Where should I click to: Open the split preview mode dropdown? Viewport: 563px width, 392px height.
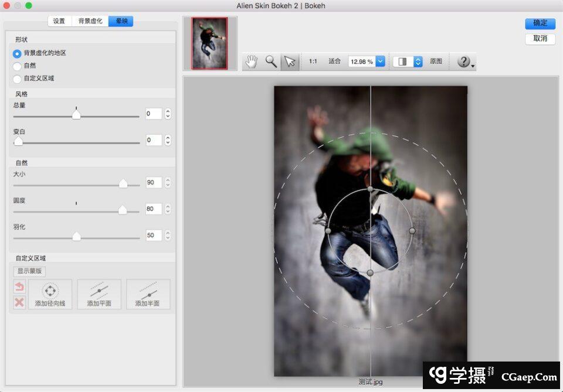click(418, 62)
